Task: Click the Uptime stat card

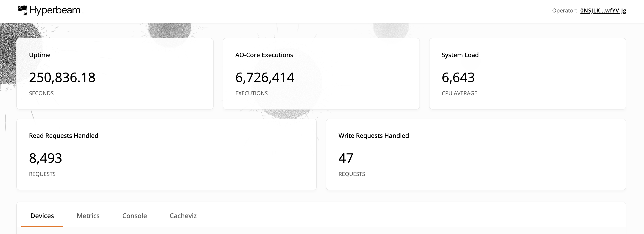Action: 115,73
